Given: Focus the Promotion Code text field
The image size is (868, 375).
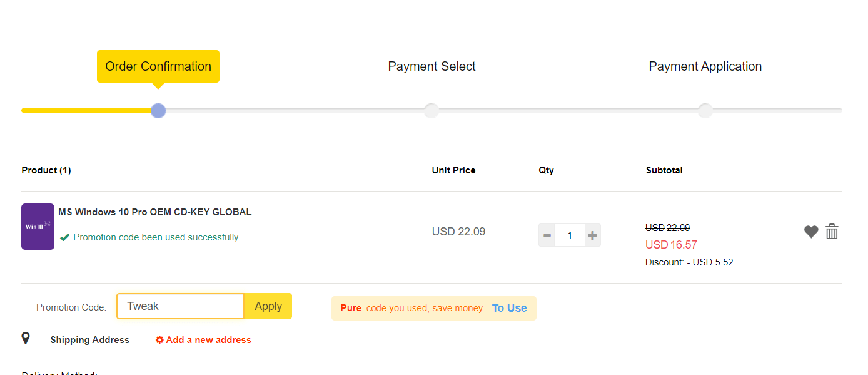Looking at the screenshot, I should [180, 306].
